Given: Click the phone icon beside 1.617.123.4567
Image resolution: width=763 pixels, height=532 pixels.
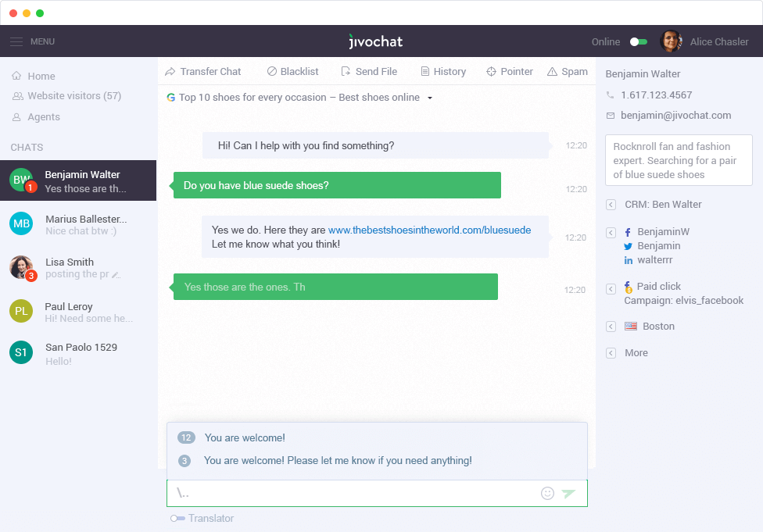Looking at the screenshot, I should click(x=611, y=95).
